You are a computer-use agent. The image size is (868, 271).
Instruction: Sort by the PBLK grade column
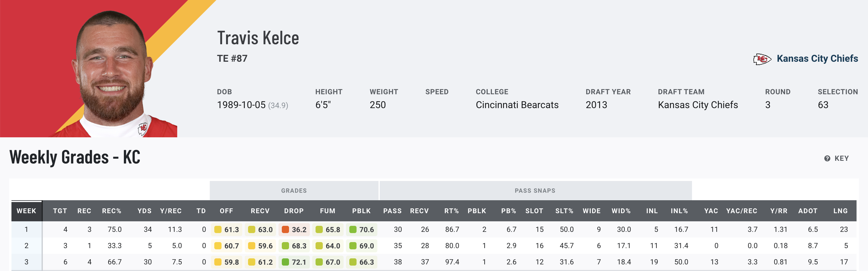(x=361, y=211)
